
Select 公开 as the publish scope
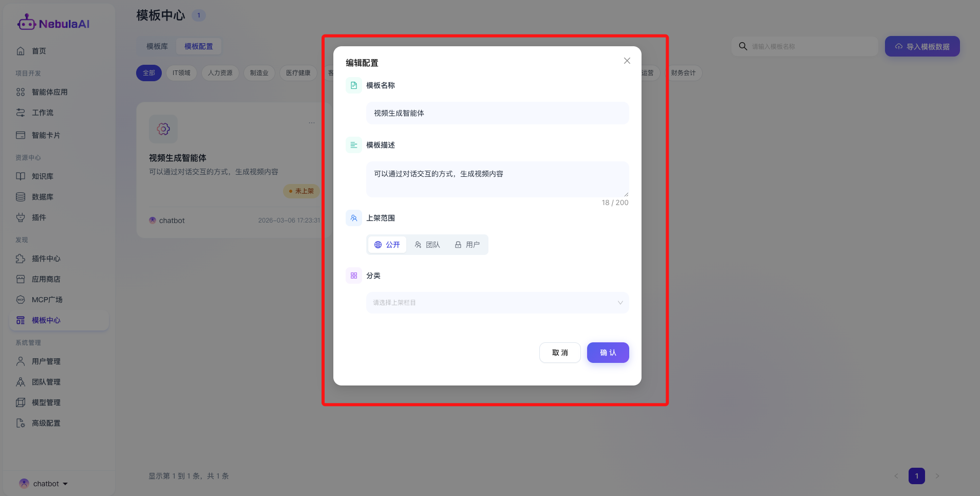pyautogui.click(x=387, y=245)
